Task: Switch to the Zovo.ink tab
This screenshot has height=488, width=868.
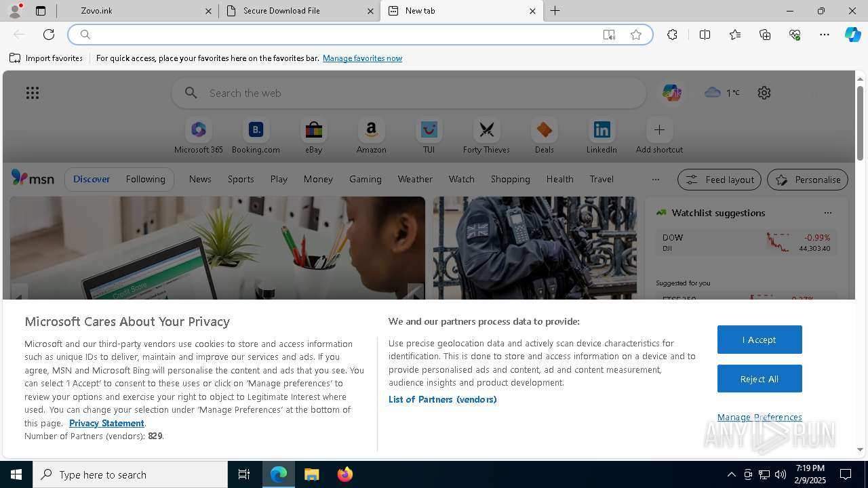Action: (138, 11)
